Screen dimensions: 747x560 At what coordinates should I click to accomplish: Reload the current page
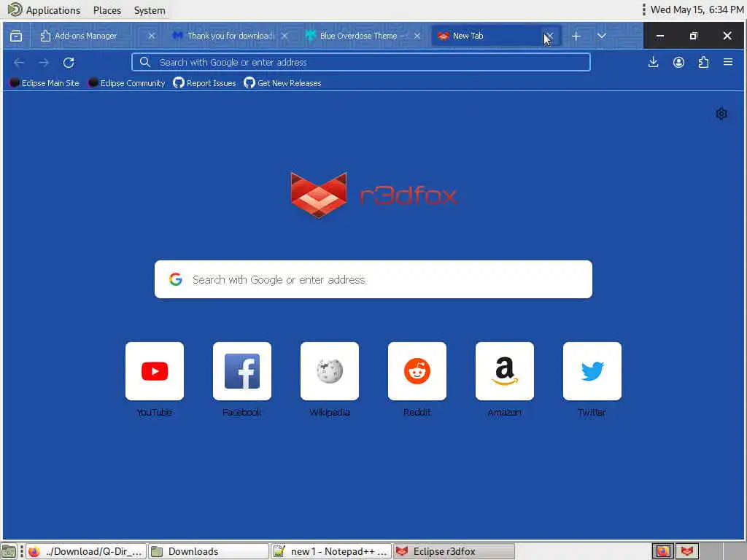click(69, 63)
